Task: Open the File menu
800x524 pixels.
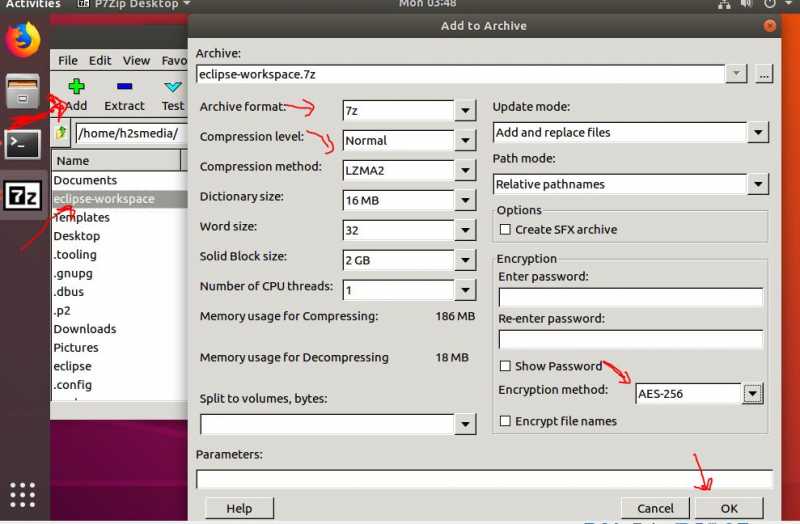Action: coord(68,61)
